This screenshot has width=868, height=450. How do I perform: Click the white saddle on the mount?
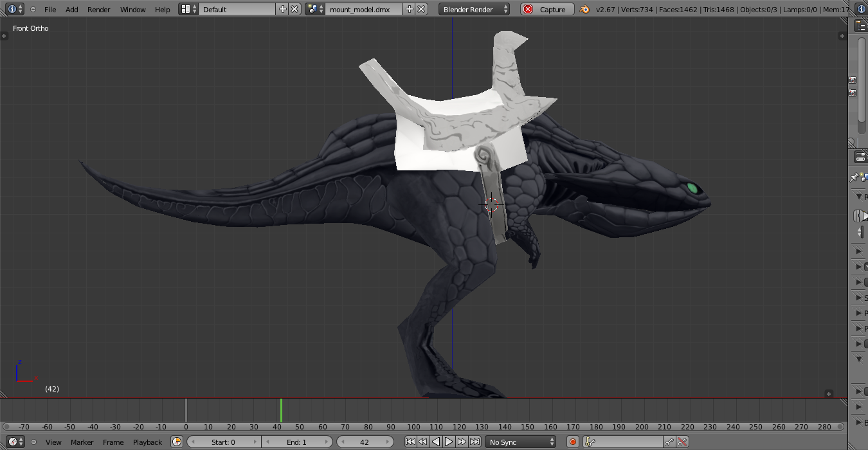459,132
